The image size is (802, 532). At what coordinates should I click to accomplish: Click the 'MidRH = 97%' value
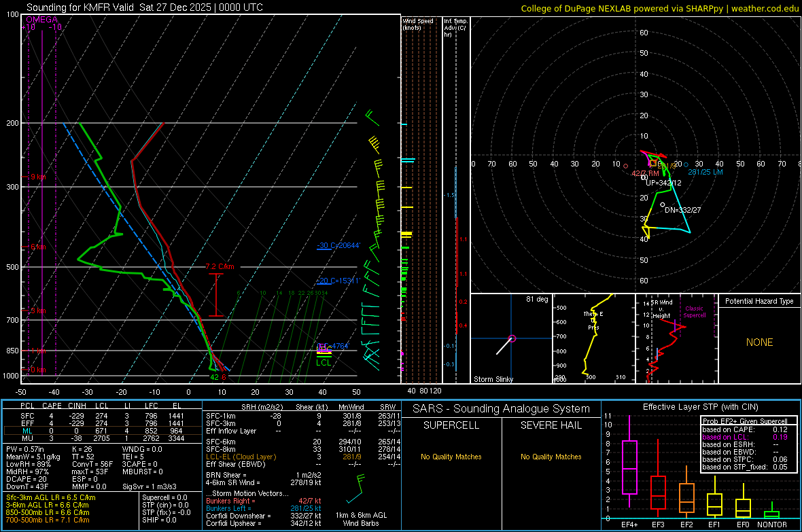pyautogui.click(x=28, y=472)
